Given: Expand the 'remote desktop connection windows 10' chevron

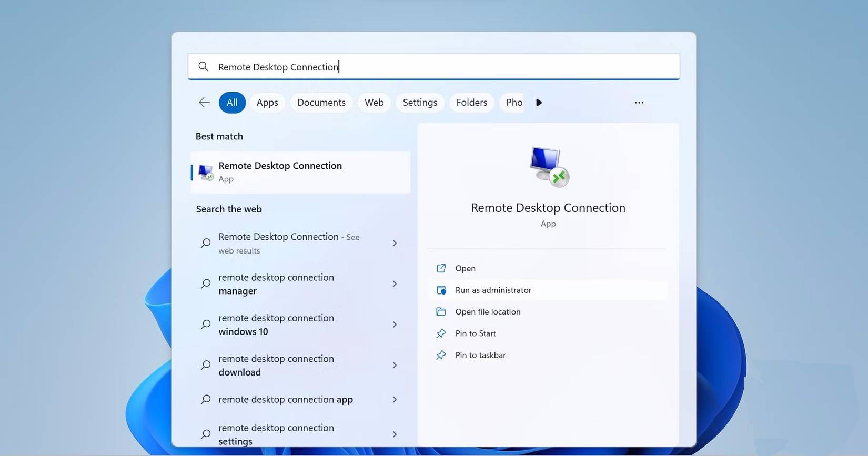Looking at the screenshot, I should click(x=395, y=325).
